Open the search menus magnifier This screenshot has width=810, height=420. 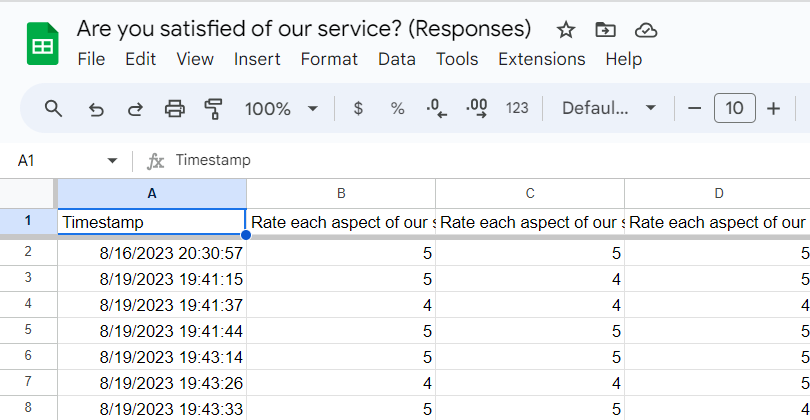click(x=54, y=108)
